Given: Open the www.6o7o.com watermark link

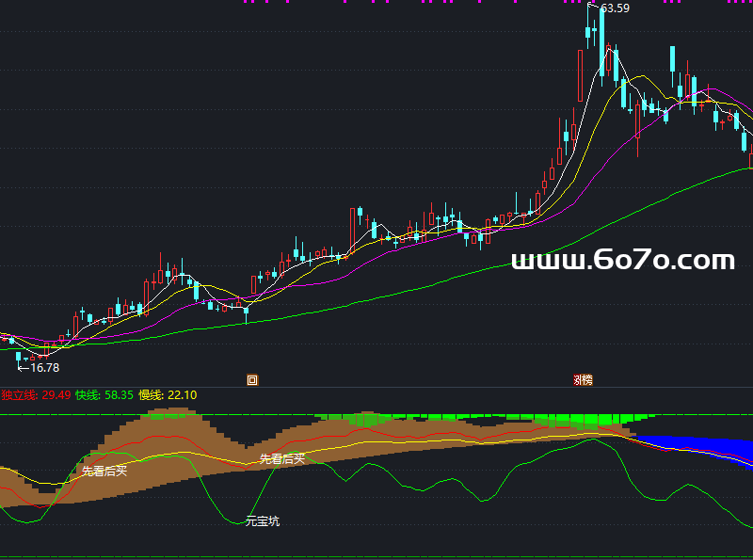Looking at the screenshot, I should point(622,261).
